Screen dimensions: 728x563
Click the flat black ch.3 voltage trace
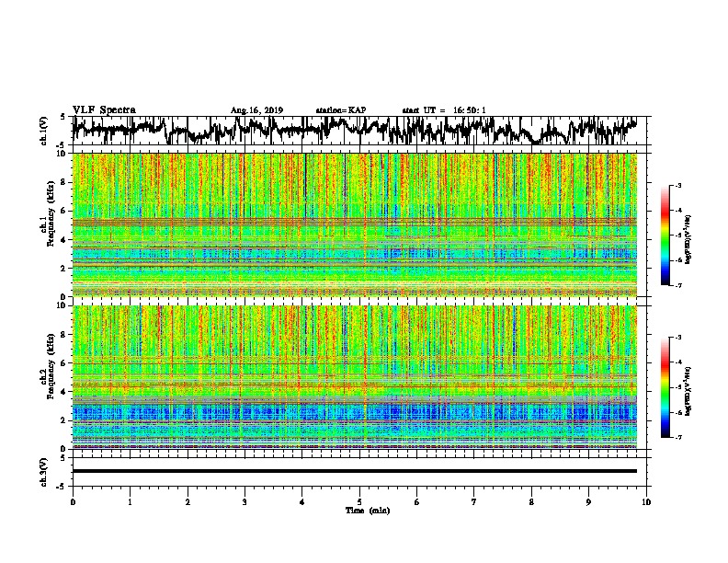[x=355, y=471]
